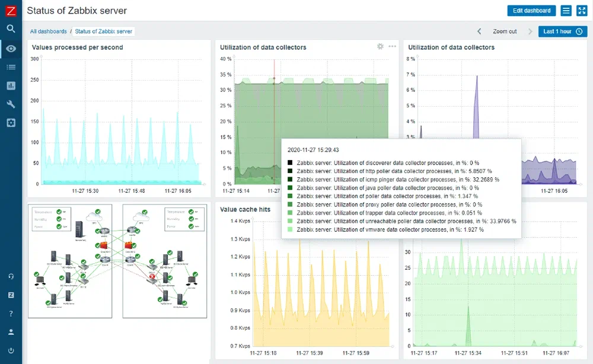The image size is (593, 364).
Task: Open the User settings person icon
Action: coord(11,332)
